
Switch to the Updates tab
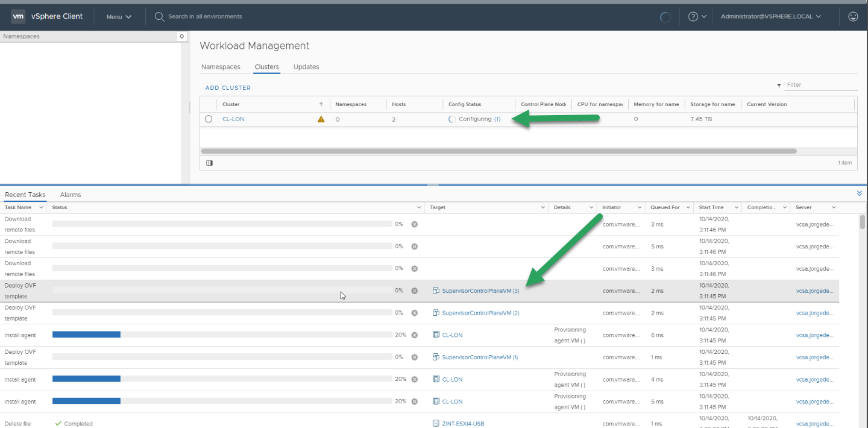(306, 67)
